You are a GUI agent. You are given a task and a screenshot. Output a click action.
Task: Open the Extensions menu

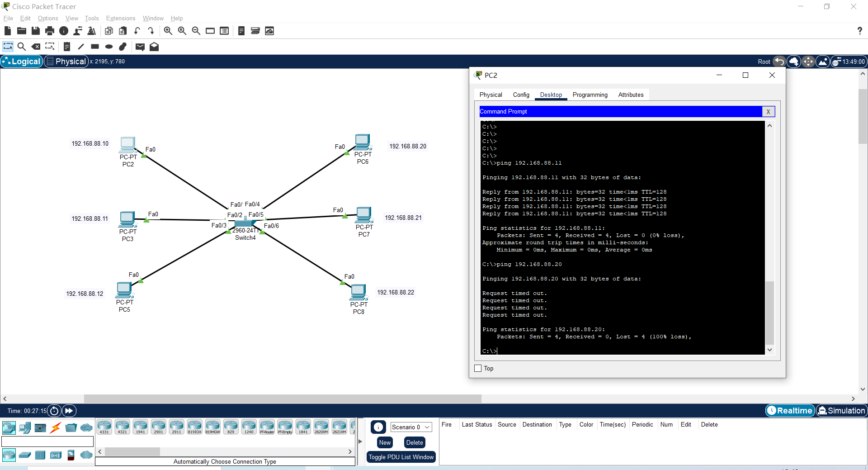[121, 18]
